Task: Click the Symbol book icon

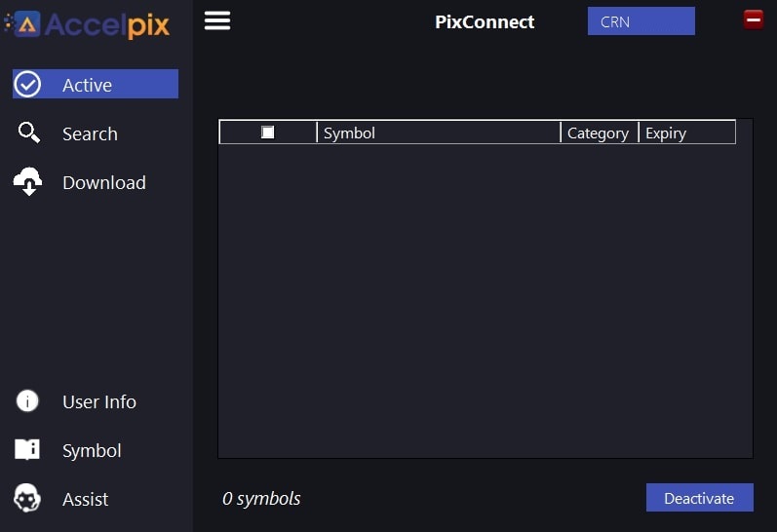Action: 27,449
